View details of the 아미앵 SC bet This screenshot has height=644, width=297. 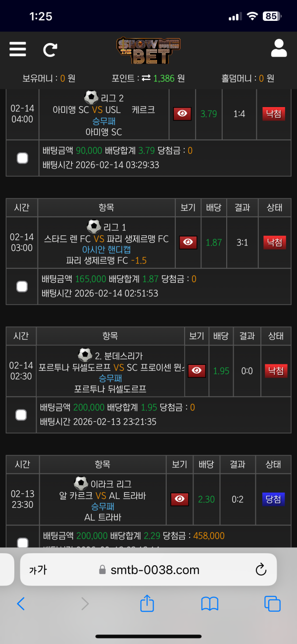click(182, 114)
